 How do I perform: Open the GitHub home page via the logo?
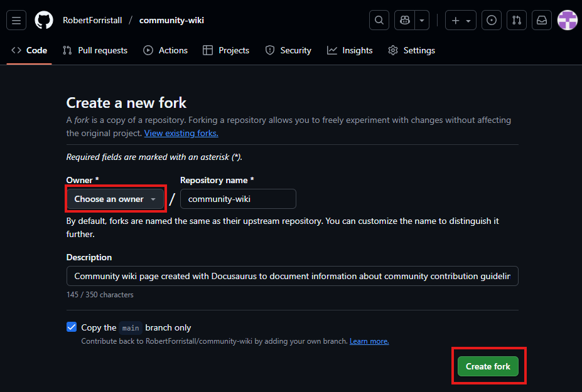[43, 19]
